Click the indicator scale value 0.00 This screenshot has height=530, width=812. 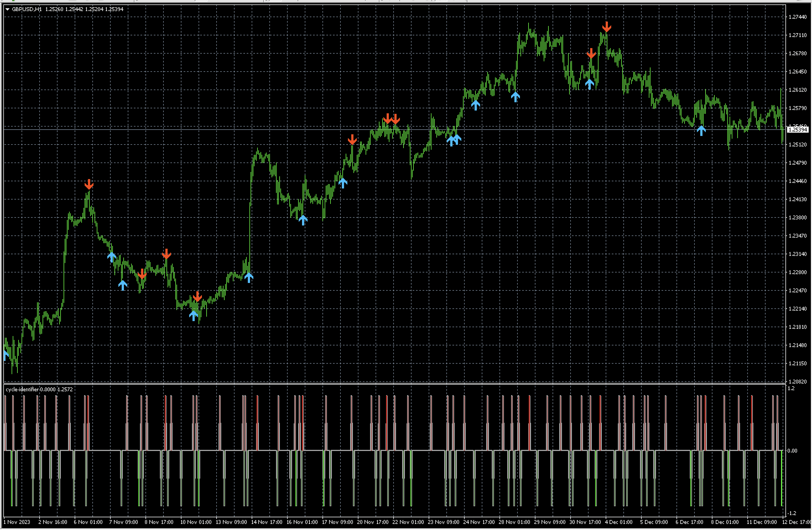(x=792, y=451)
